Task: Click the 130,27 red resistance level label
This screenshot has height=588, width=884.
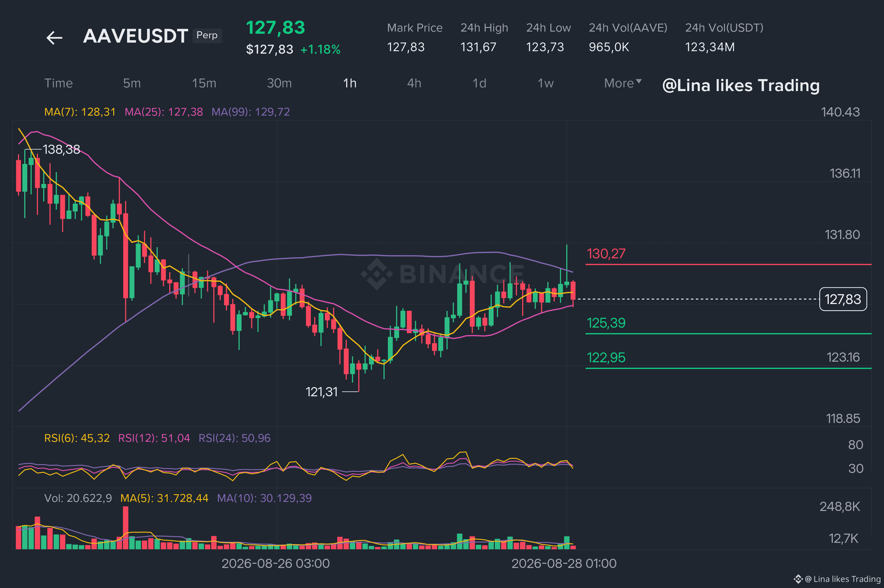Action: pyautogui.click(x=606, y=254)
